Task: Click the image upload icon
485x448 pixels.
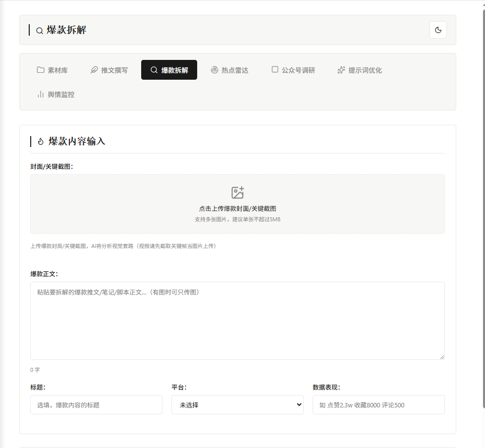Action: tap(238, 193)
